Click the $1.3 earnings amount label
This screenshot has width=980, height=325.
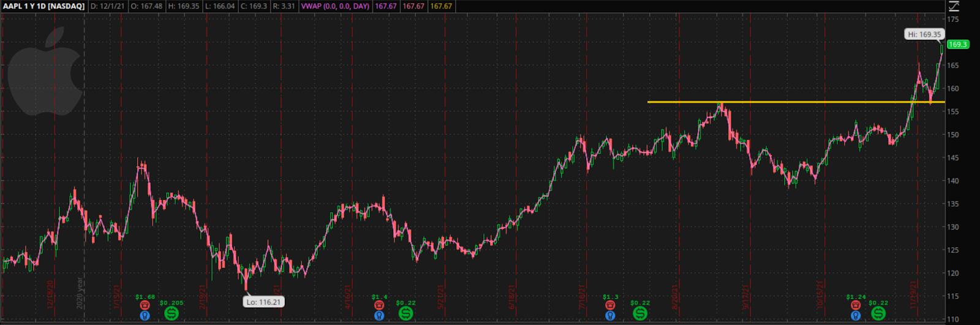(x=610, y=297)
